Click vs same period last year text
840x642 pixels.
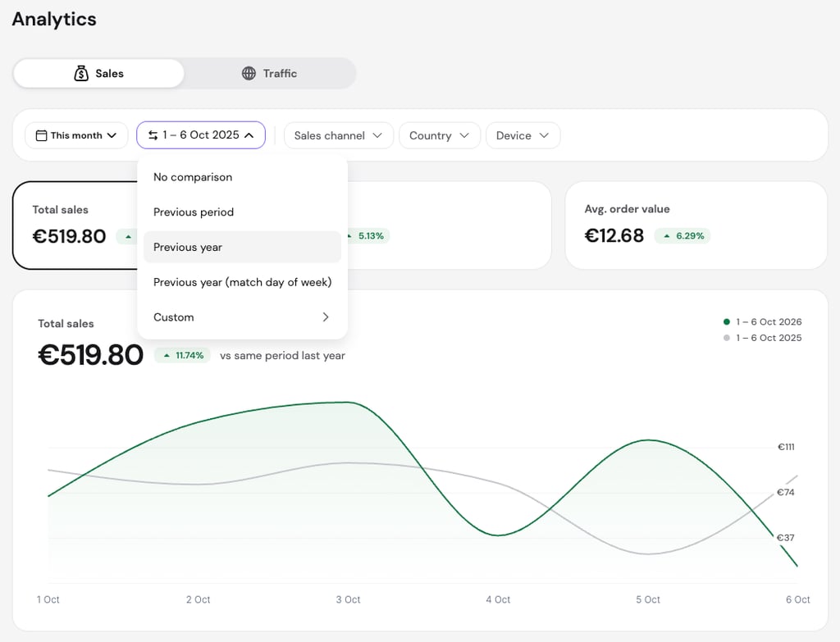[x=282, y=356]
